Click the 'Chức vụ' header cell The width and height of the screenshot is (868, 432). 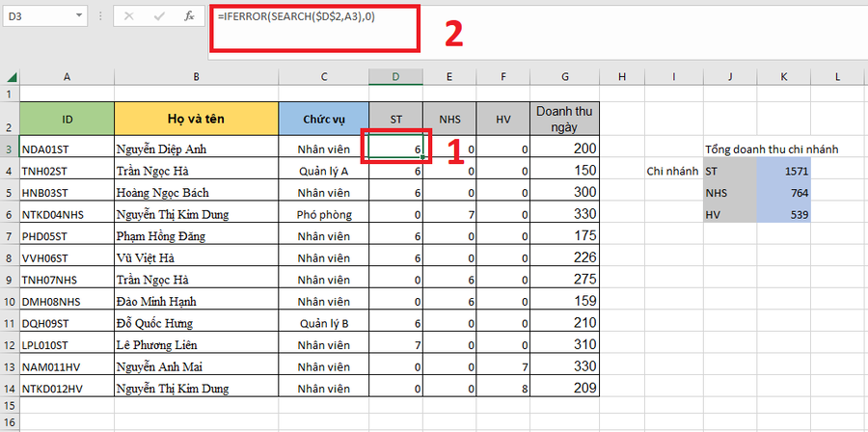point(324,119)
